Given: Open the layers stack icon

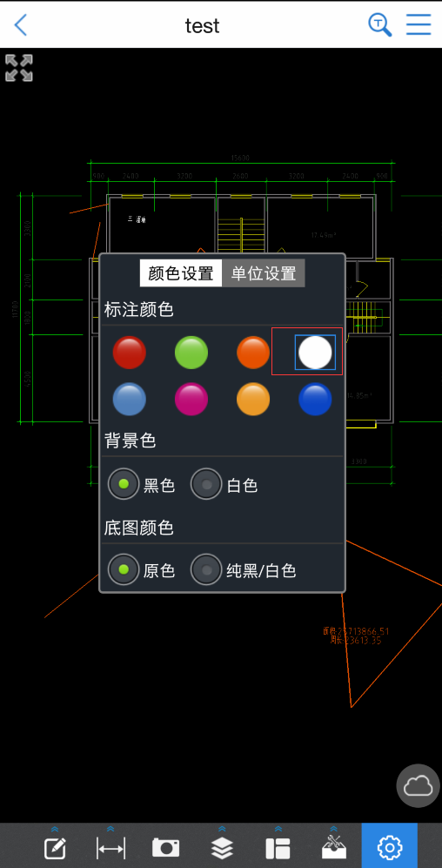Looking at the screenshot, I should pos(222,847).
